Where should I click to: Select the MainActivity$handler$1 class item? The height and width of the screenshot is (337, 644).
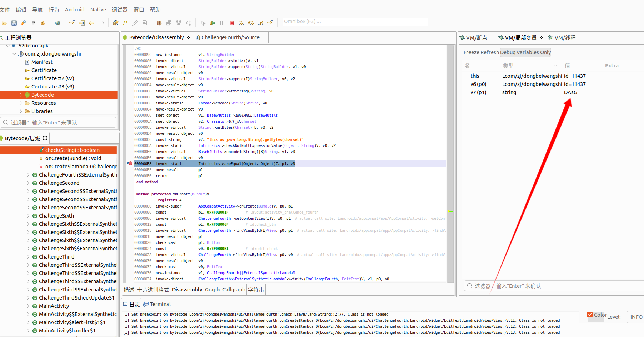pos(67,331)
